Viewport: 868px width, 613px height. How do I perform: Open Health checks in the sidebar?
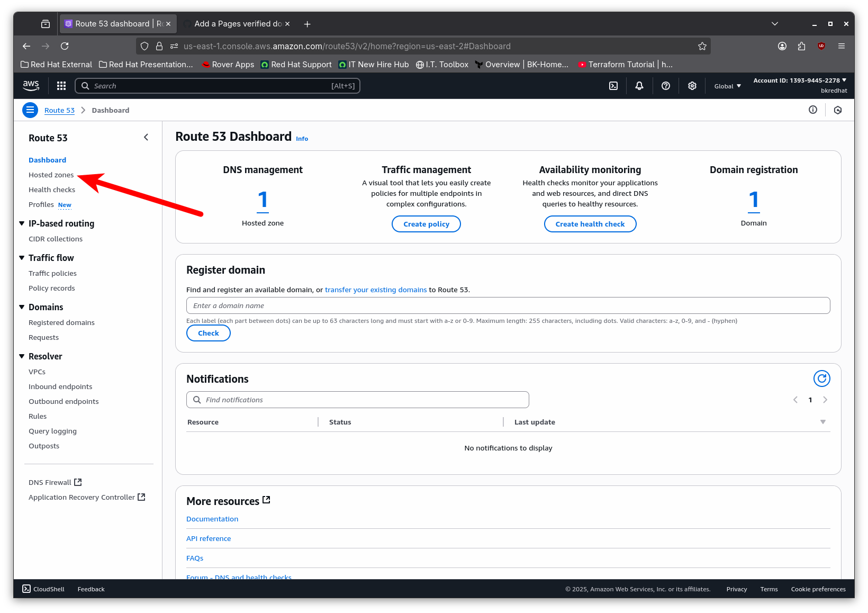[52, 190]
